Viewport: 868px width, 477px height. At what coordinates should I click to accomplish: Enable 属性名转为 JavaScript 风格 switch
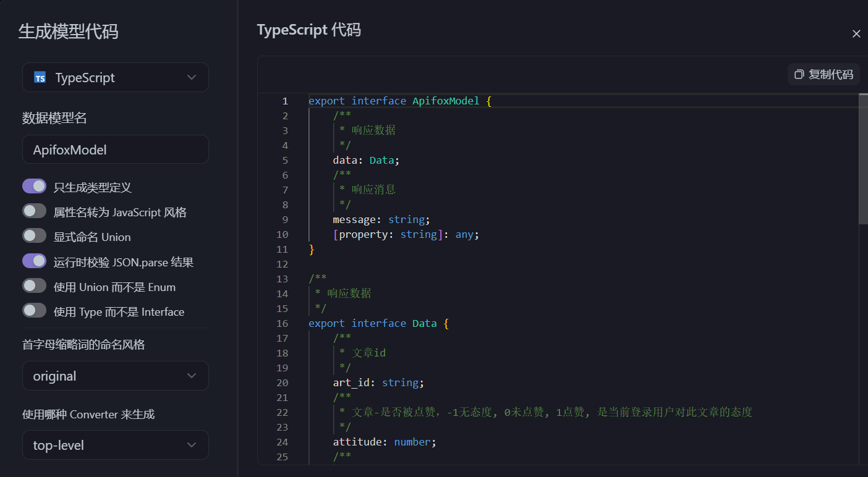click(x=35, y=211)
